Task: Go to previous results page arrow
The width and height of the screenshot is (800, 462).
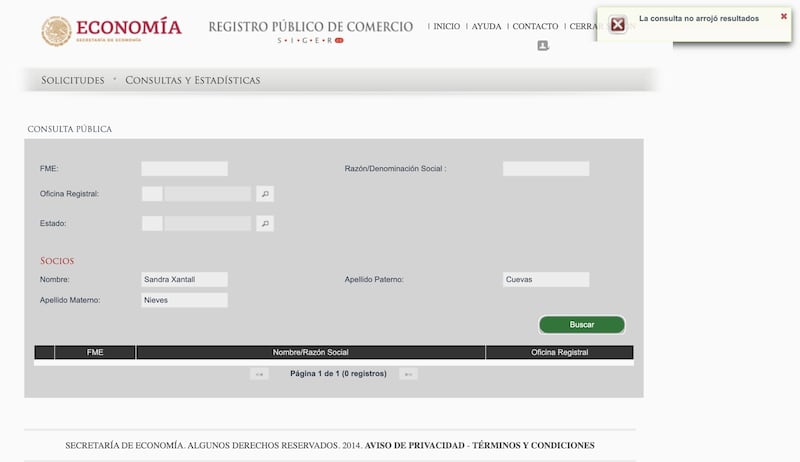Action: 259,374
